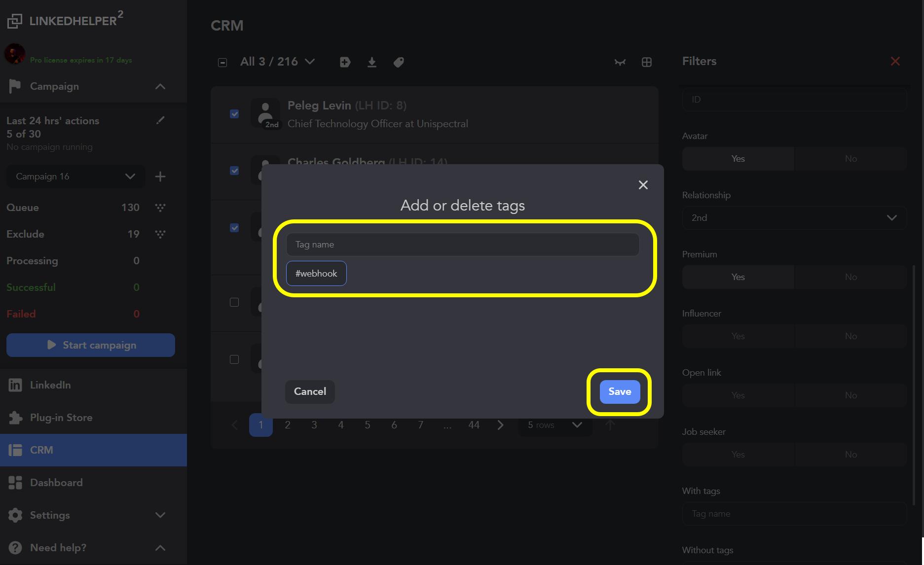Open the add-to-campaign plus icon
924x565 pixels.
click(x=345, y=62)
